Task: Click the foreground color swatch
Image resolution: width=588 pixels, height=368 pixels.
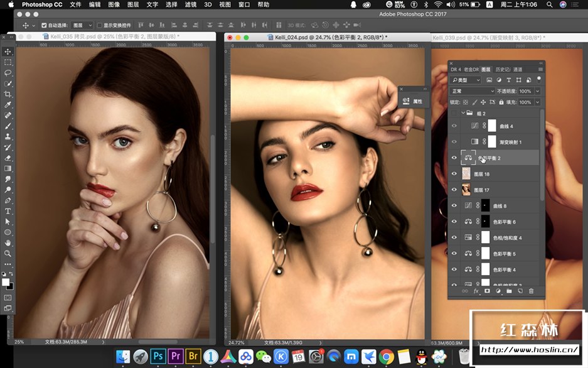Action: point(6,282)
